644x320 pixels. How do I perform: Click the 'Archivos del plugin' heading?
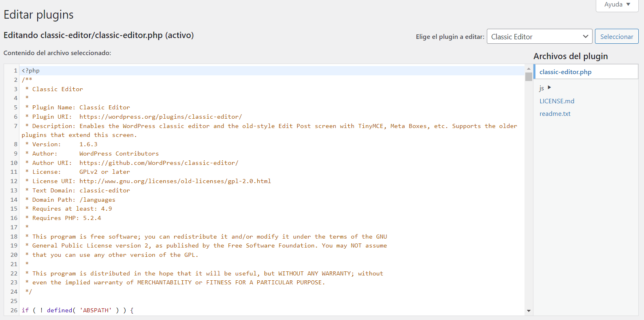tap(570, 56)
